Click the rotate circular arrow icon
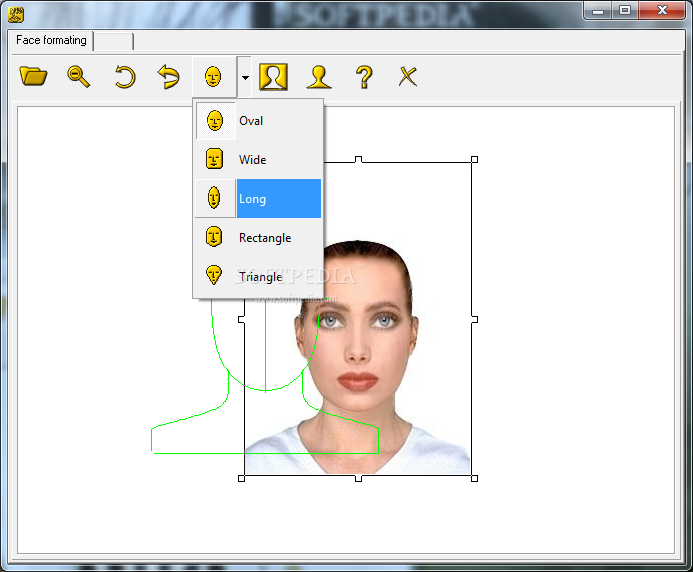 point(125,77)
